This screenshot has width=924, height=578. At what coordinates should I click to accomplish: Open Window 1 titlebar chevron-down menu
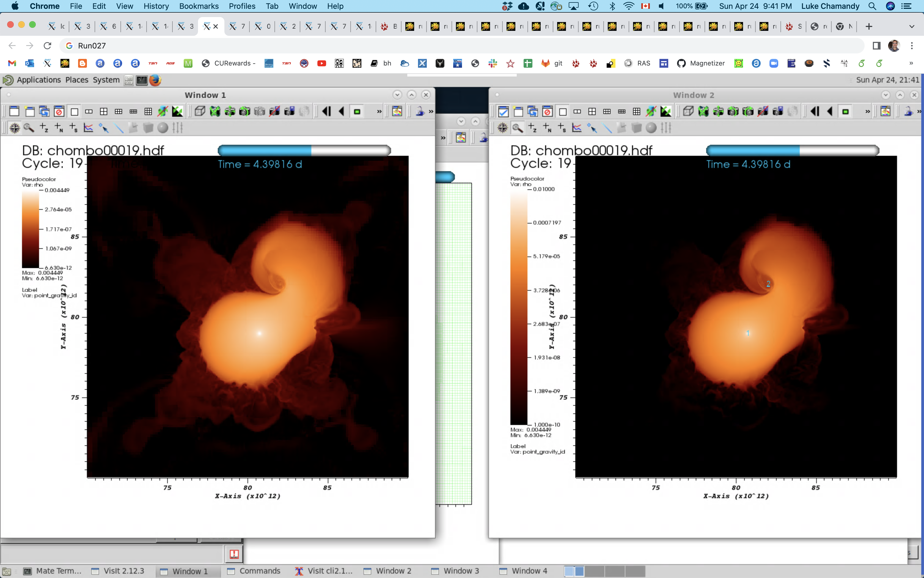click(x=397, y=95)
